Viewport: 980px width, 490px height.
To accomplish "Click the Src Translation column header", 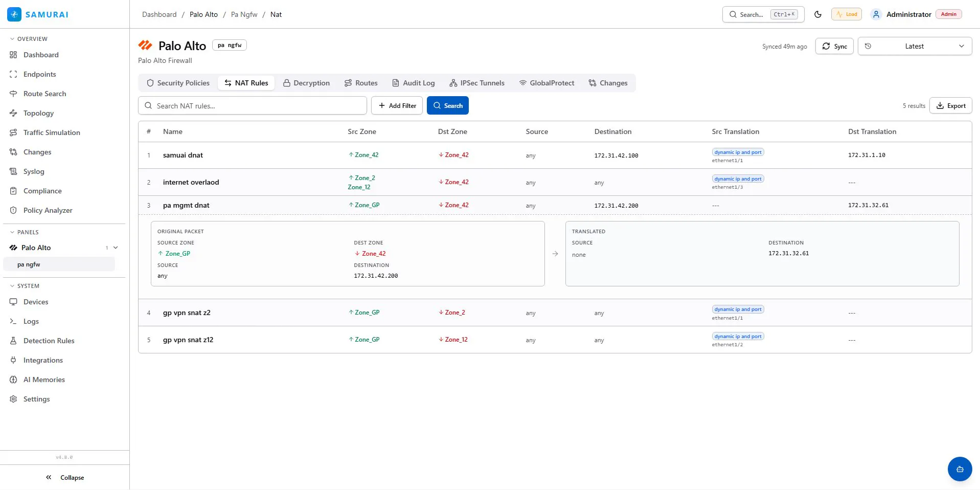I will [x=735, y=131].
